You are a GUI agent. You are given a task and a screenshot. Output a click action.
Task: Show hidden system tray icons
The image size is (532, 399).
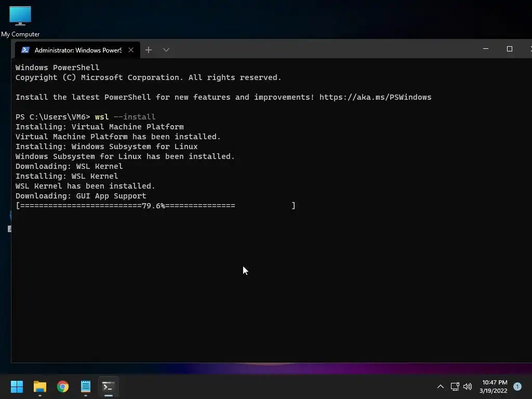[441, 387]
